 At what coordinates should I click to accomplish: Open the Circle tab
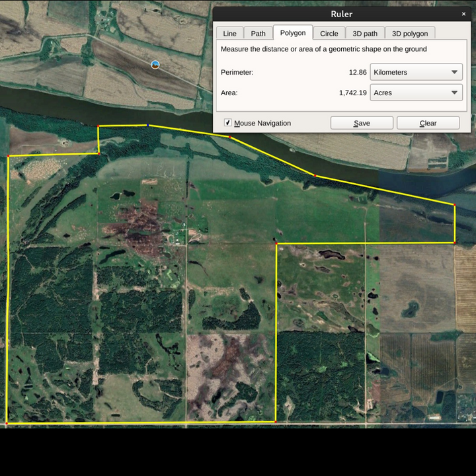coord(329,34)
